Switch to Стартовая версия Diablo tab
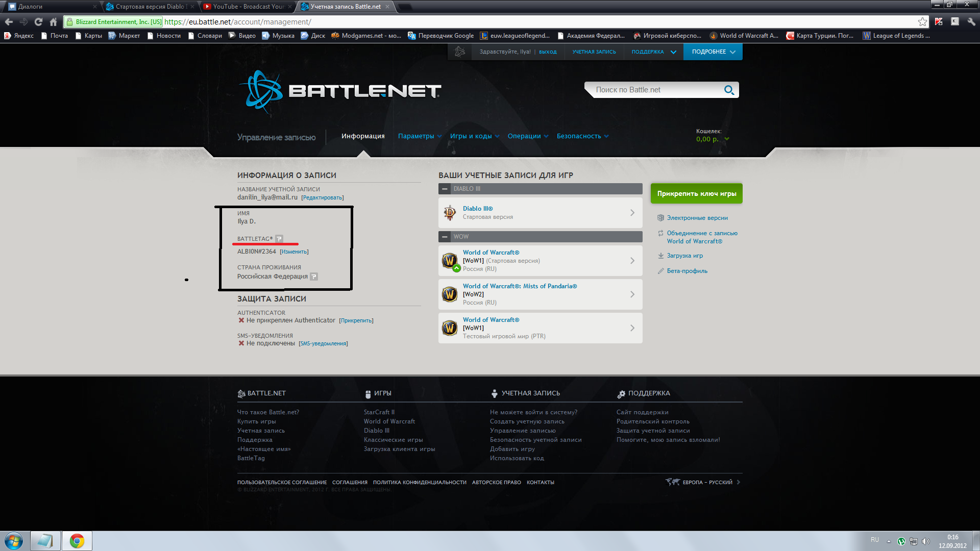Viewport: 980px width, 551px height. 150,7
